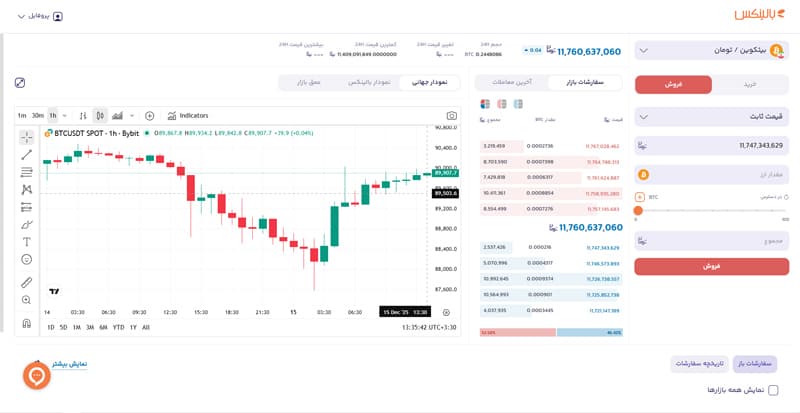800x413 pixels.
Task: Select the XABCD pattern tool
Action: (x=27, y=190)
